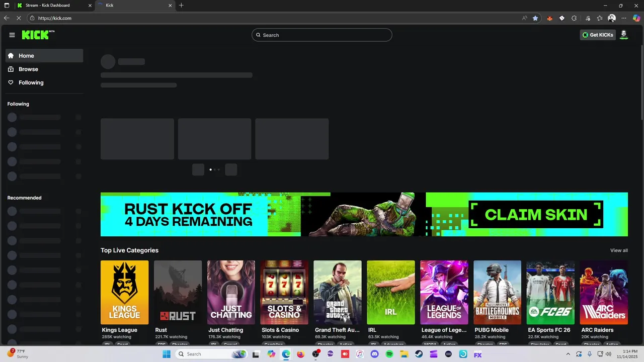
Task: Open the FX app from the taskbar
Action: pyautogui.click(x=478, y=354)
